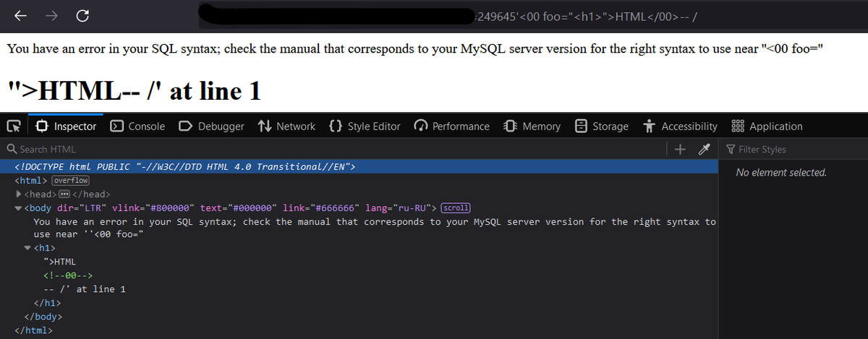This screenshot has height=339, width=868.
Task: Activate the element picker tool in devtools
Action: (x=13, y=126)
